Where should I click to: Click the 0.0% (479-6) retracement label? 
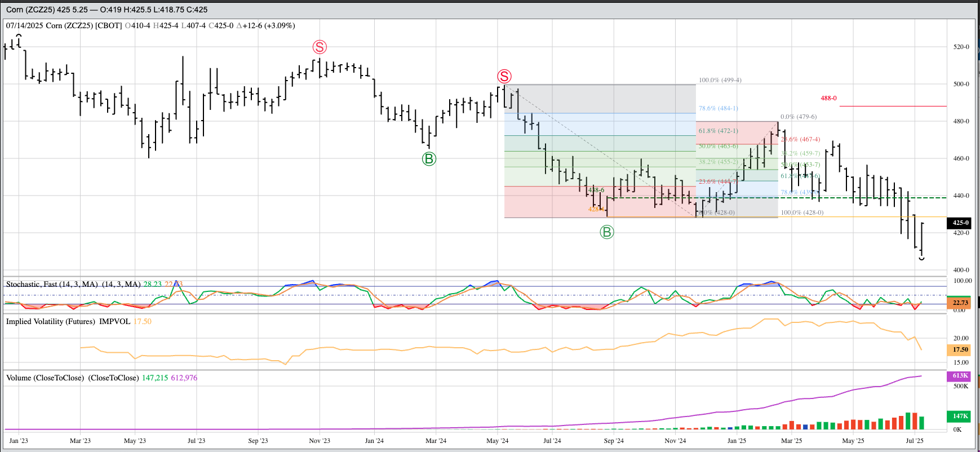coord(798,117)
